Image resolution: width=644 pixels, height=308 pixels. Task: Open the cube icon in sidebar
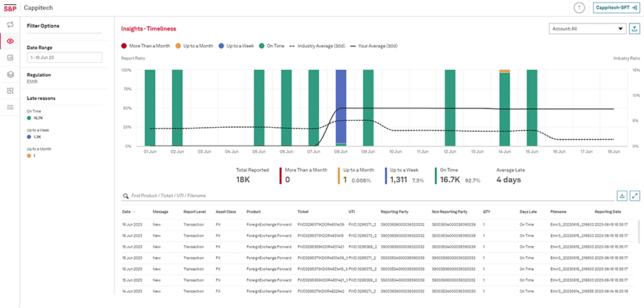(x=10, y=75)
